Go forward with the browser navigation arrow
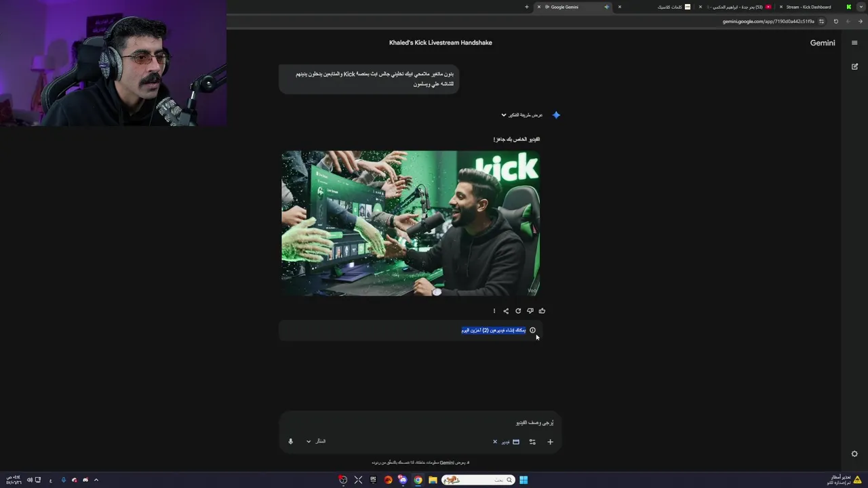Screen dimensions: 868x488 point(848,21)
